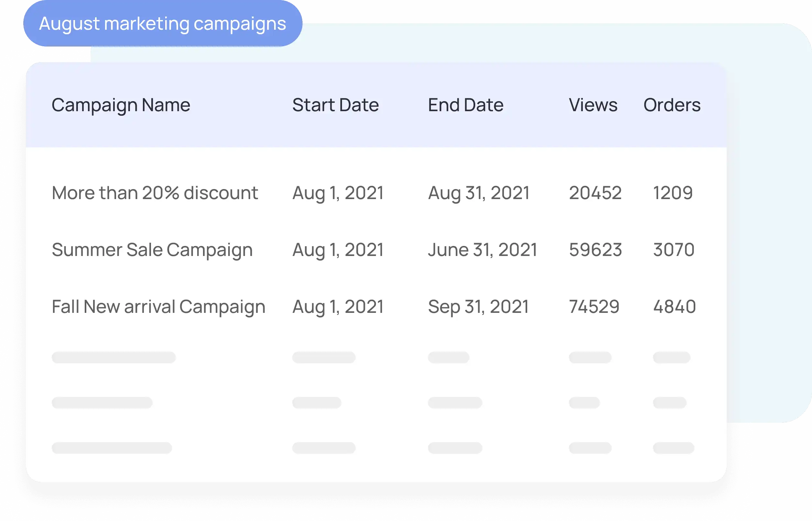Select the More than 20% discount campaign
Image resolution: width=812 pixels, height=521 pixels.
(155, 193)
